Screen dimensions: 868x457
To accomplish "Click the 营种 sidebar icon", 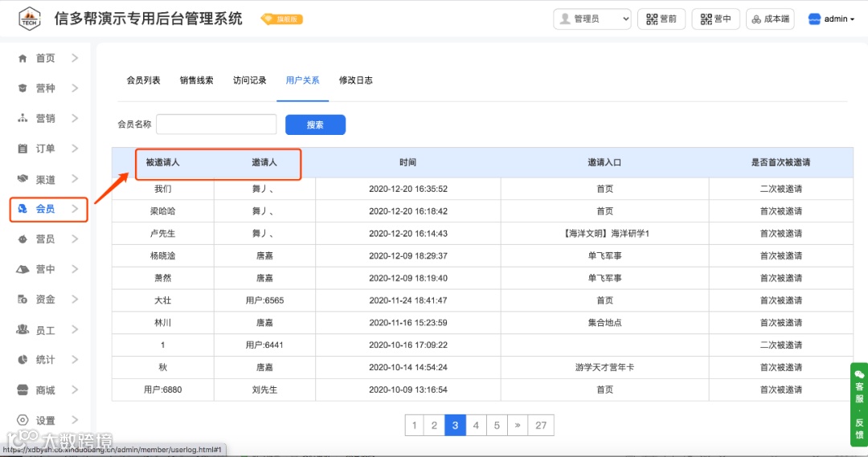I will tap(23, 88).
